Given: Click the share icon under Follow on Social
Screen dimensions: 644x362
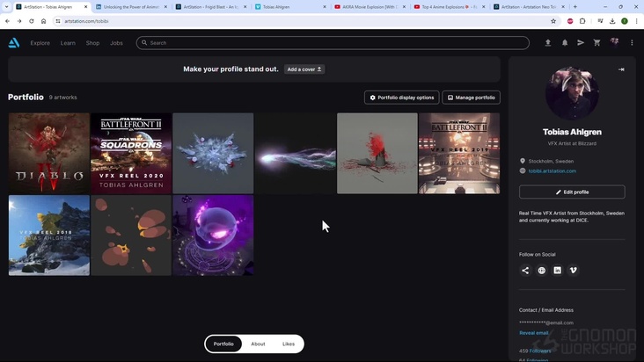Looking at the screenshot, I should pos(525,271).
